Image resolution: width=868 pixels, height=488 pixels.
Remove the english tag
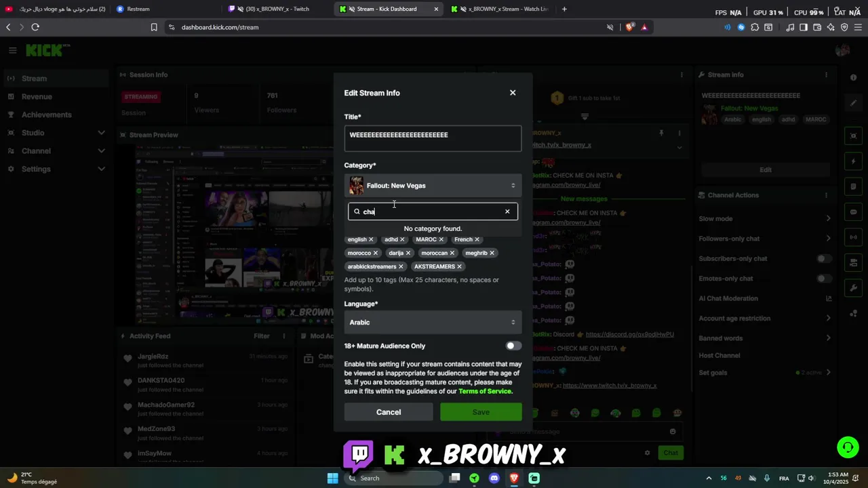coord(371,239)
